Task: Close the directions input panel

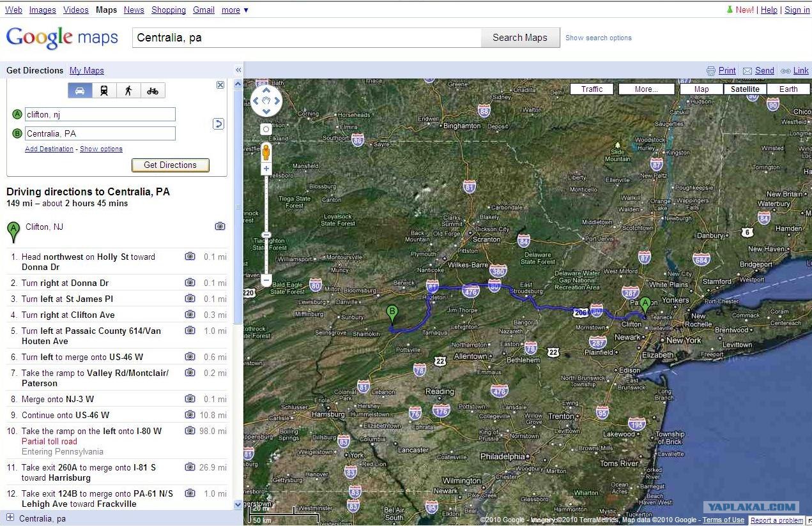Action: (220, 85)
